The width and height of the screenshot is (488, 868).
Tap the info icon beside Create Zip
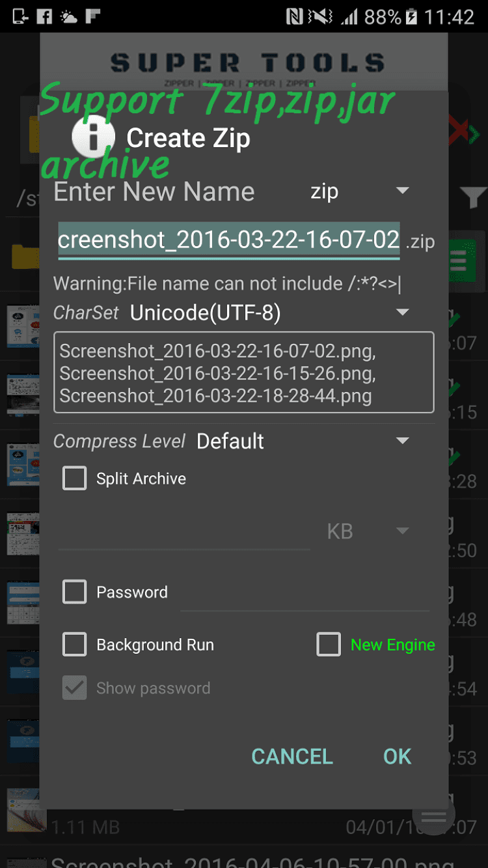[93, 137]
